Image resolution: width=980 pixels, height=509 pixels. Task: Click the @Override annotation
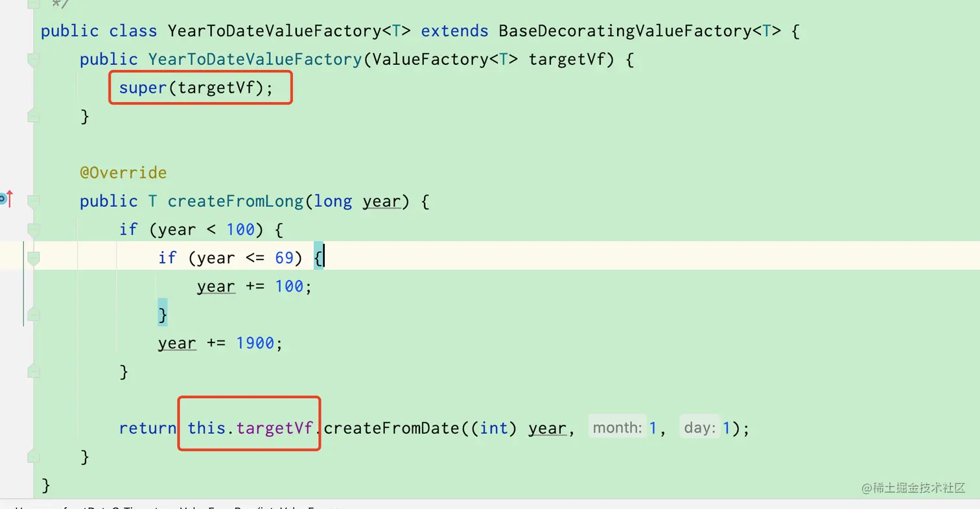pos(123,173)
